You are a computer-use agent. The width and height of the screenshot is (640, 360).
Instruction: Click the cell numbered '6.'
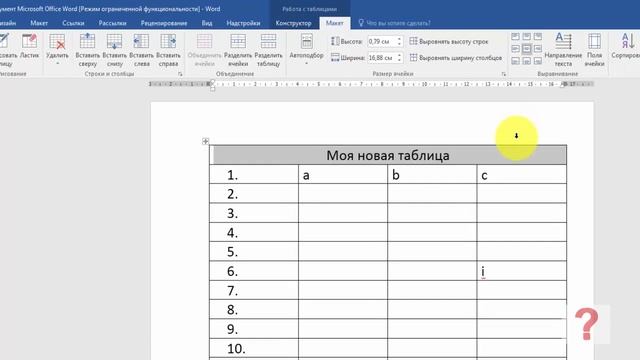254,271
